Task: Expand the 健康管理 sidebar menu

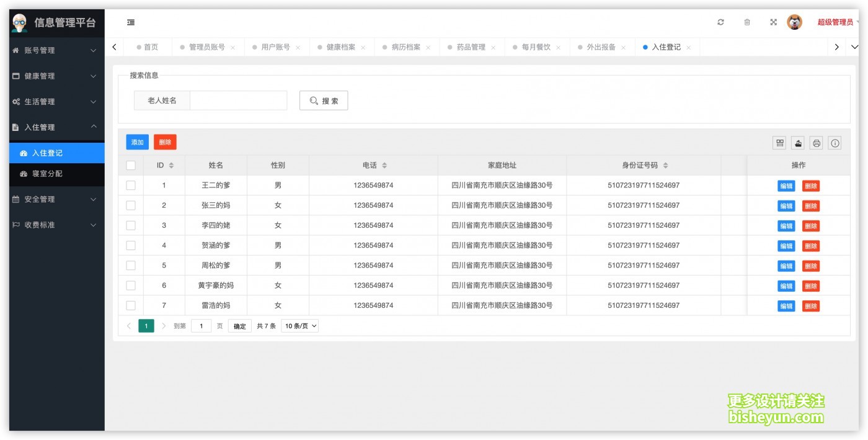Action: 56,76
